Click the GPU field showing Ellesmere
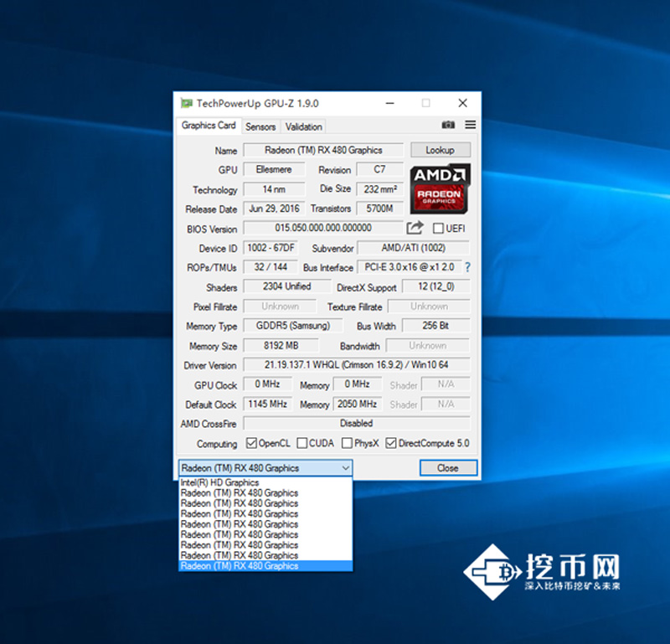670x644 pixels. (x=274, y=169)
